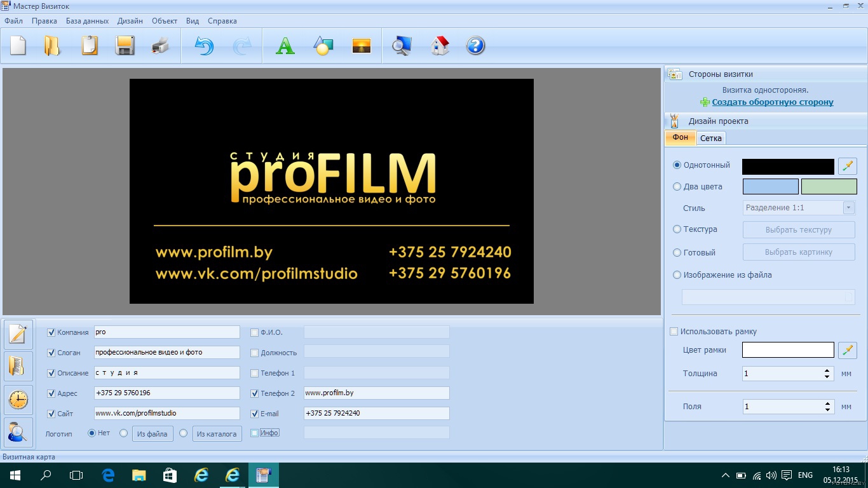Click the Выбрать картинку button

point(799,252)
